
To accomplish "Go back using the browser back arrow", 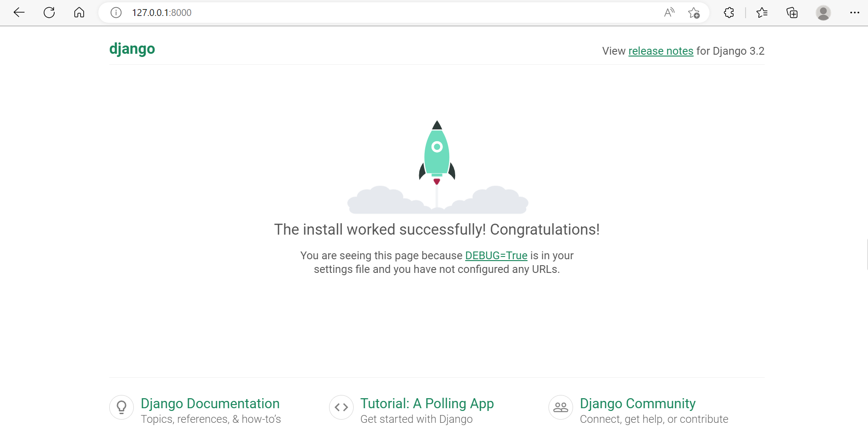I will (x=19, y=13).
